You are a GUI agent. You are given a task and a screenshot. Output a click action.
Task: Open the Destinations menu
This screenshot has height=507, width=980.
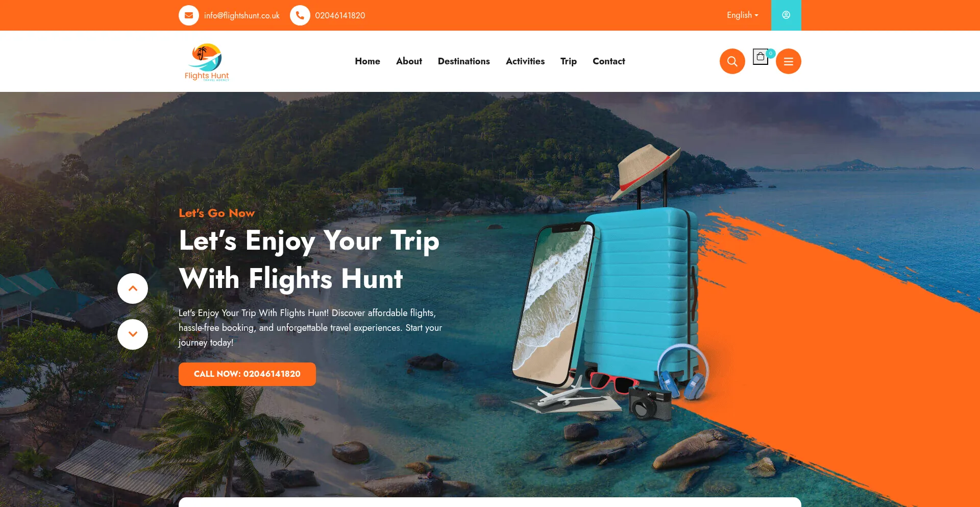(x=463, y=61)
